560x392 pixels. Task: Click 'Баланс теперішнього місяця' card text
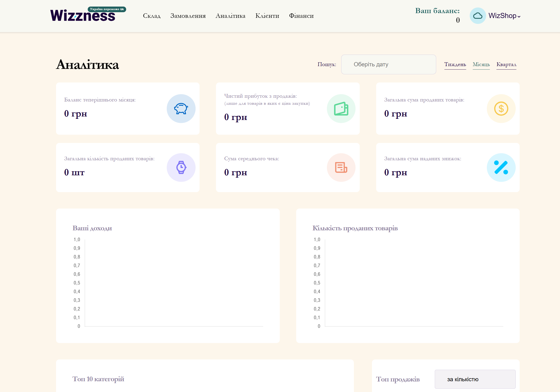pos(100,100)
